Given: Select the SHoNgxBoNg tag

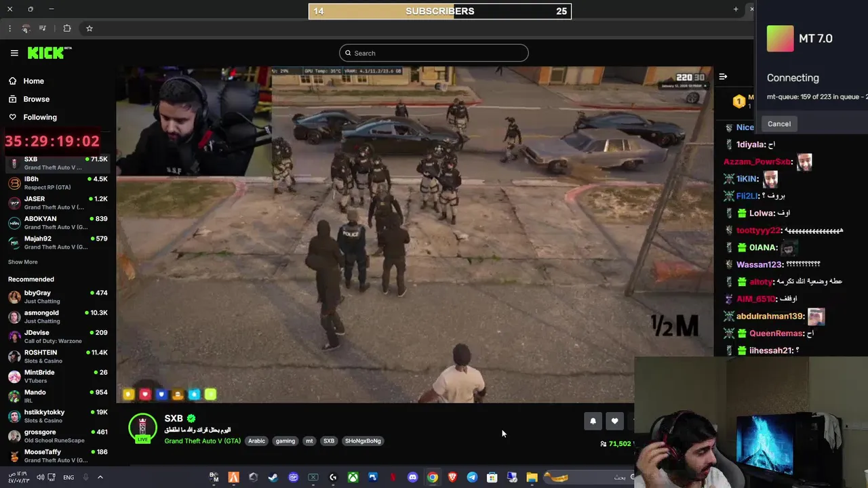Looking at the screenshot, I should pyautogui.click(x=363, y=441).
